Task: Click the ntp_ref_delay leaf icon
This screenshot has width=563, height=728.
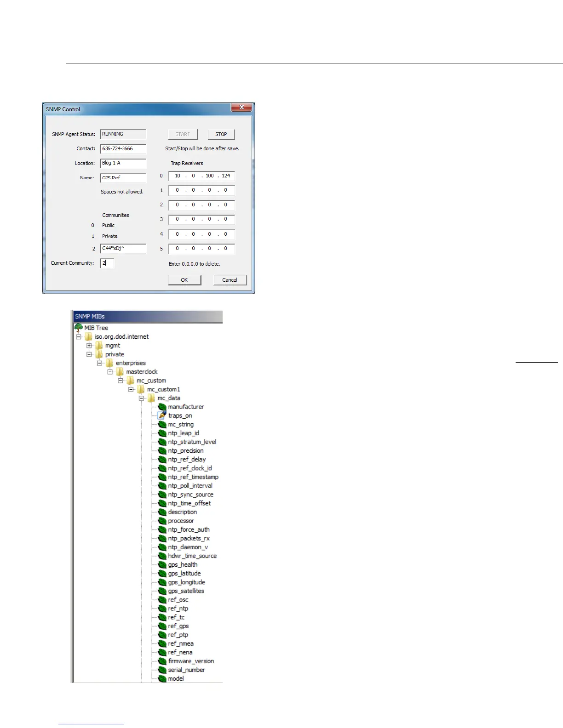Action: 162,459
